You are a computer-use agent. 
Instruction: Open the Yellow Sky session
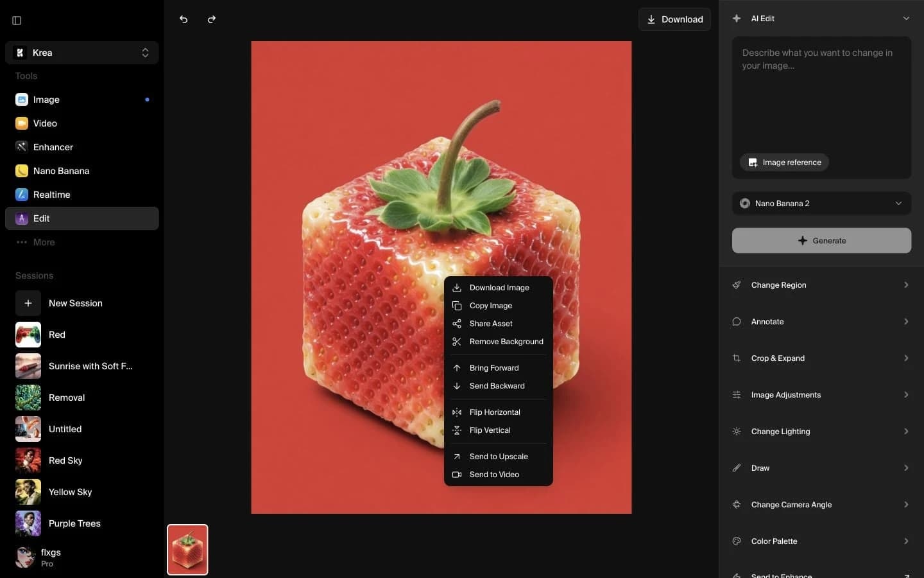click(82, 492)
